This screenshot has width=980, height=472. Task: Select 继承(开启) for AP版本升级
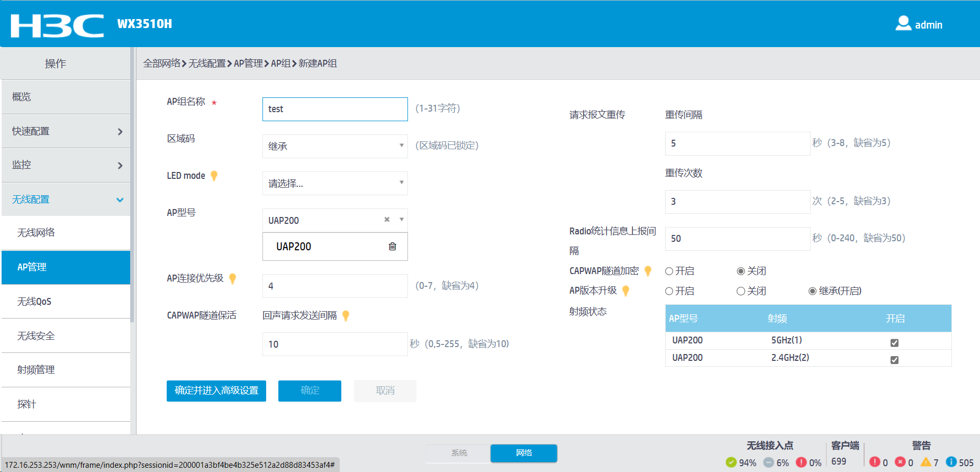point(812,291)
